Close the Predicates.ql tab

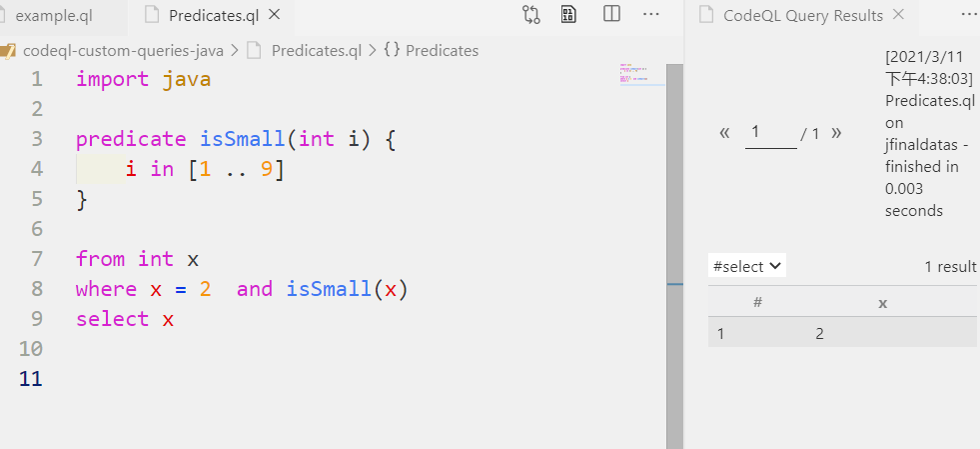[274, 14]
